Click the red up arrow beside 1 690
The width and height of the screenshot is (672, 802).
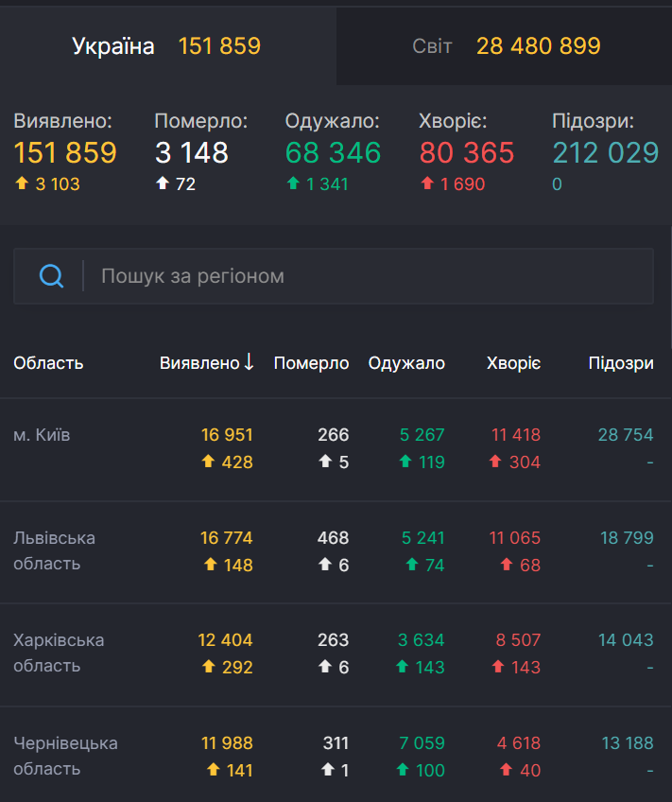[427, 183]
